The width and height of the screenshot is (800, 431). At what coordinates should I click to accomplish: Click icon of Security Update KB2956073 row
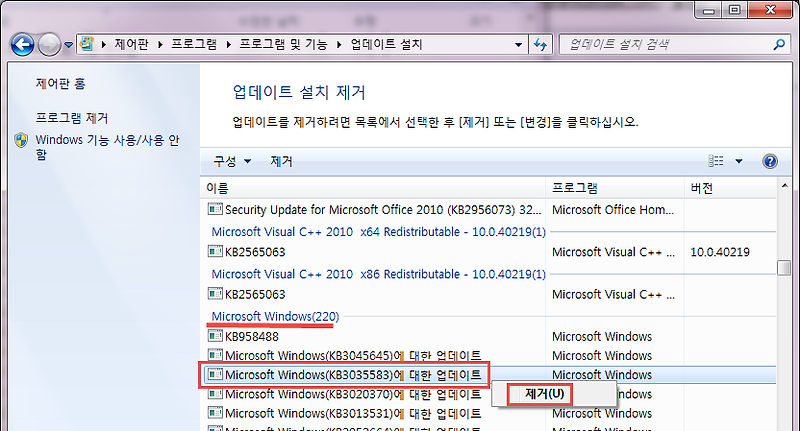[x=215, y=209]
